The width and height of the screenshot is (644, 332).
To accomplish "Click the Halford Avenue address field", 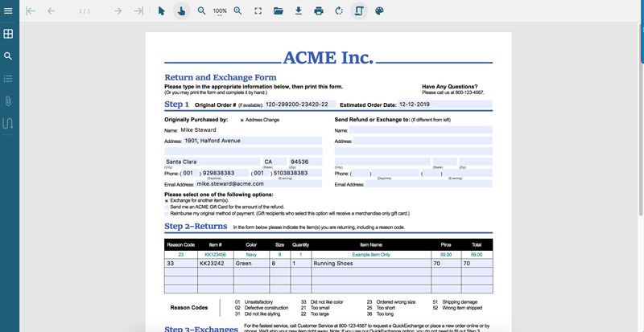I will [x=253, y=141].
